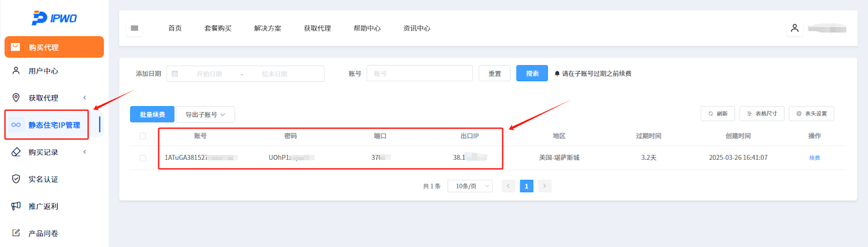
Task: Open the 导出子账号 dropdown
Action: pyautogui.click(x=205, y=114)
